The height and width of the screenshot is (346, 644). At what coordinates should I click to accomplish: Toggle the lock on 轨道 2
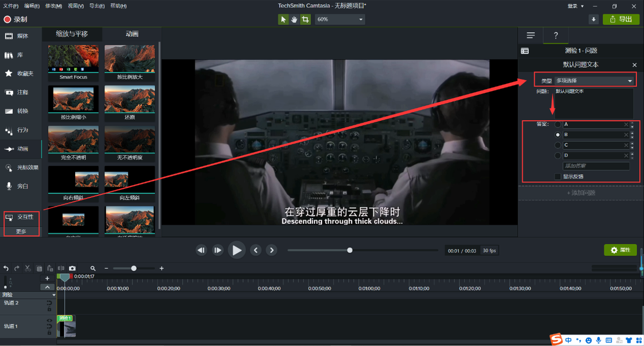pos(49,309)
